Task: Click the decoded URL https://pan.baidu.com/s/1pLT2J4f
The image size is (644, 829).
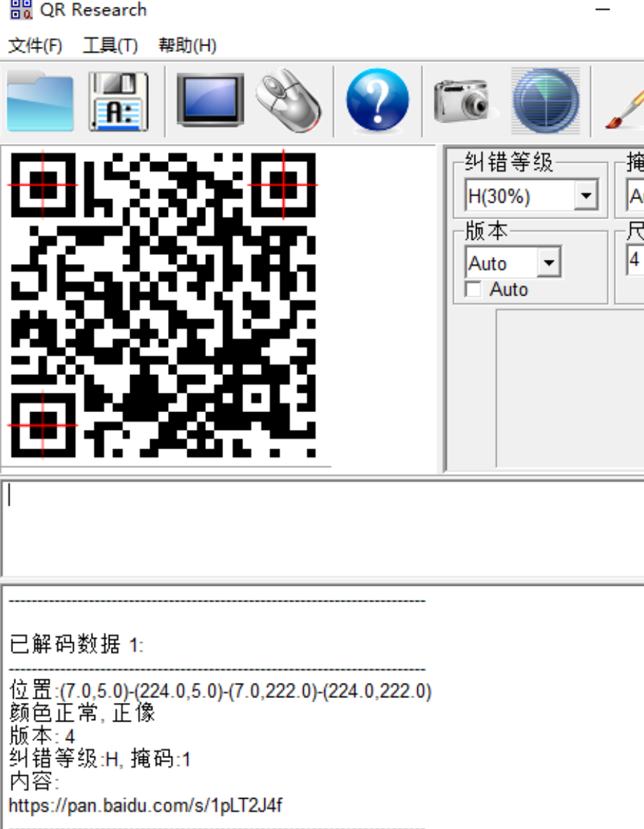Action: pyautogui.click(x=145, y=805)
